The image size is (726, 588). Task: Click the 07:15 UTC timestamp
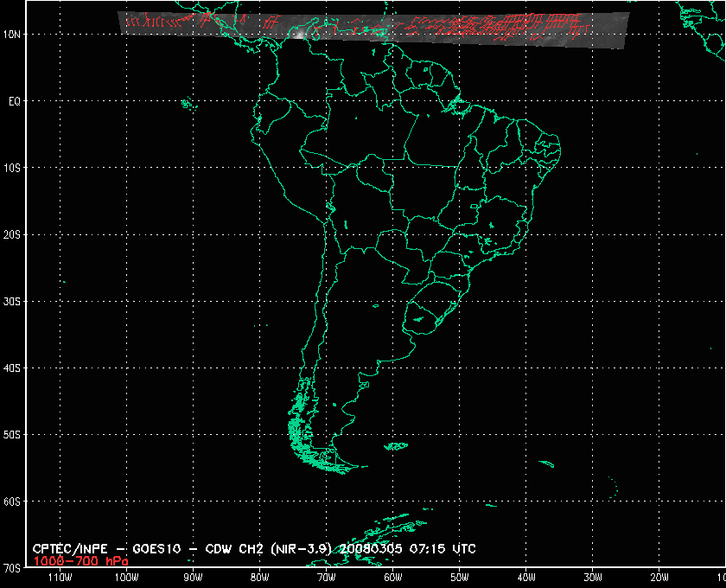(443, 549)
